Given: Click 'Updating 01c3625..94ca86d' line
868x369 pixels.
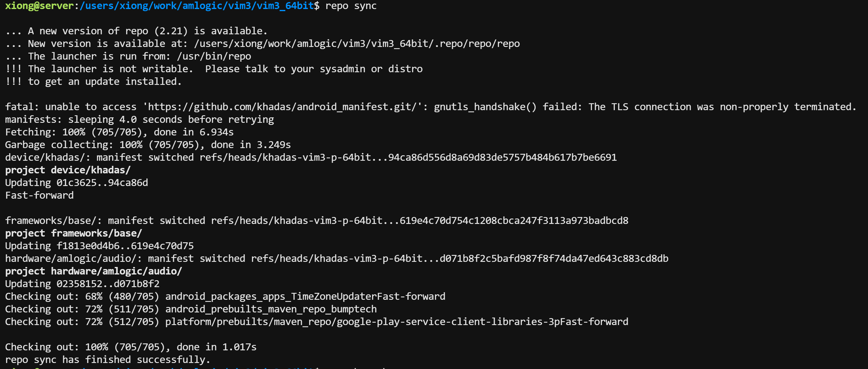Looking at the screenshot, I should click(76, 183).
